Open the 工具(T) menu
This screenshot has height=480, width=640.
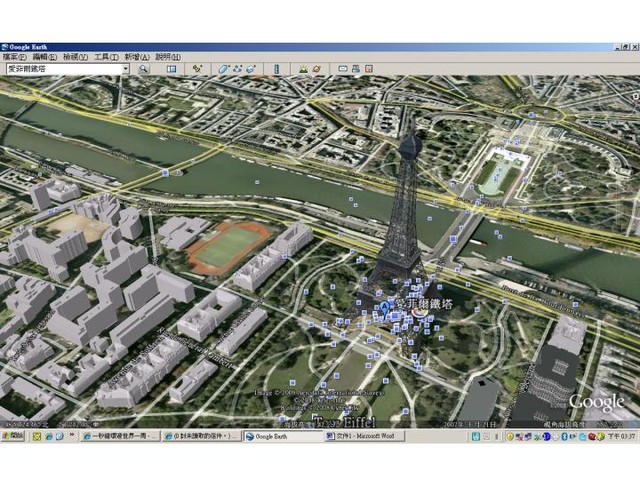(107, 57)
